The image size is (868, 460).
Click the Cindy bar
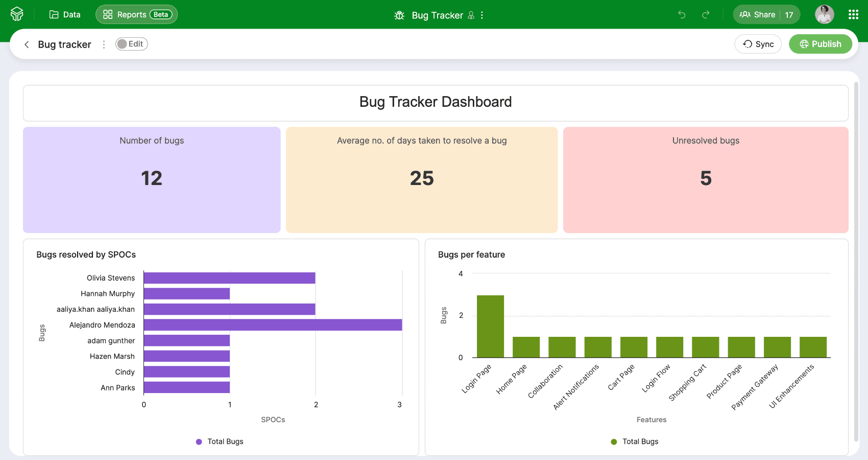pyautogui.click(x=187, y=372)
